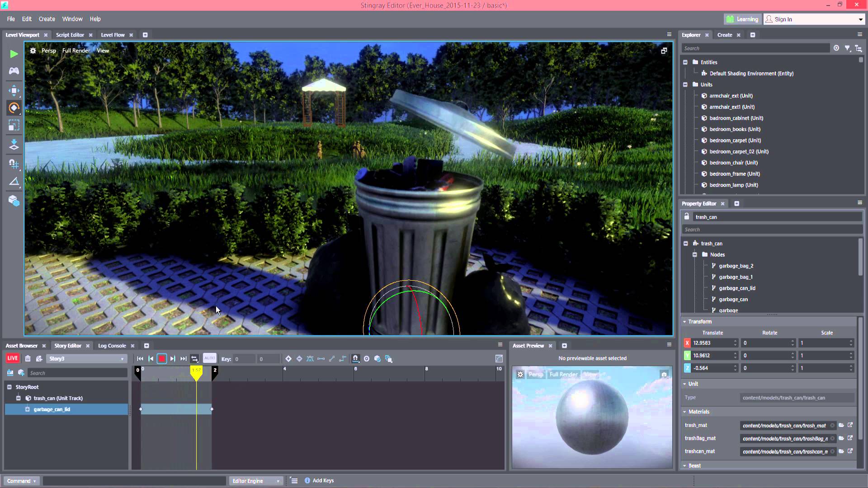Open the Create menu in the menu bar
Screen dimensions: 868x488
[47, 19]
